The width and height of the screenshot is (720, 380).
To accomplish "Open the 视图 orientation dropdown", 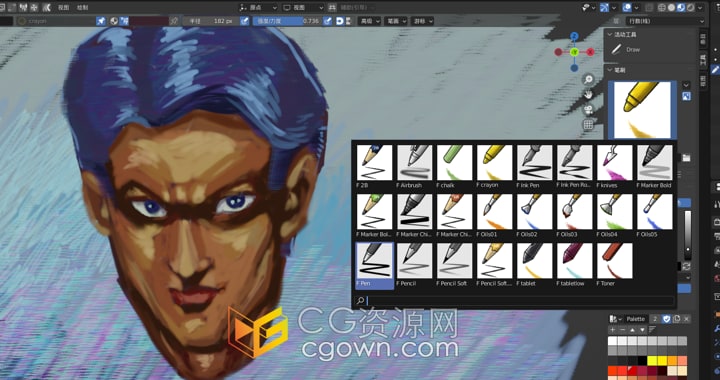I will (304, 8).
